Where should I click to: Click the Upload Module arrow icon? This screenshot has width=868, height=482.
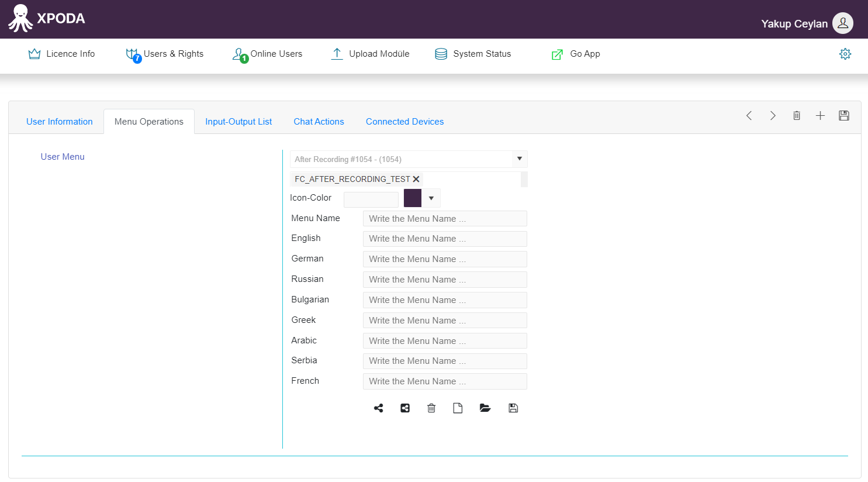point(337,54)
